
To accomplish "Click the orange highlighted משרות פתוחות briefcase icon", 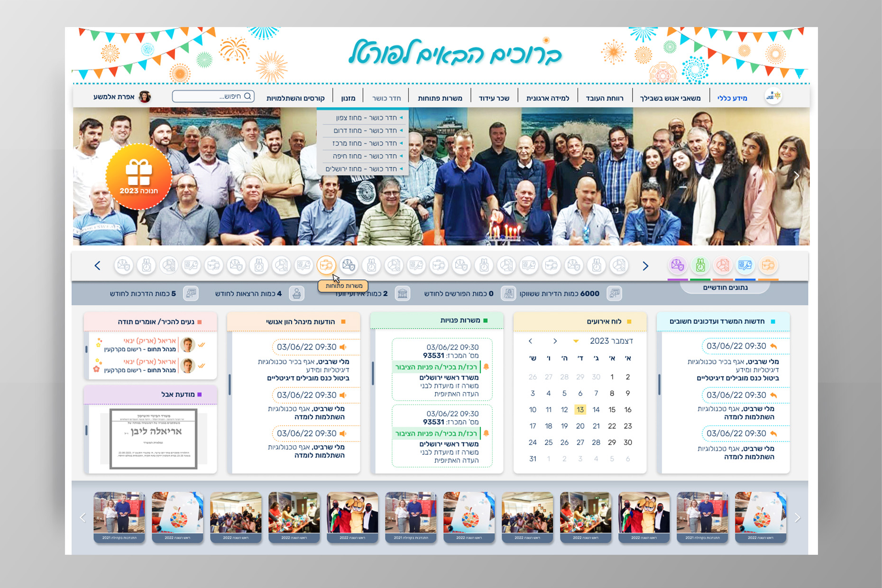I will 326,266.
